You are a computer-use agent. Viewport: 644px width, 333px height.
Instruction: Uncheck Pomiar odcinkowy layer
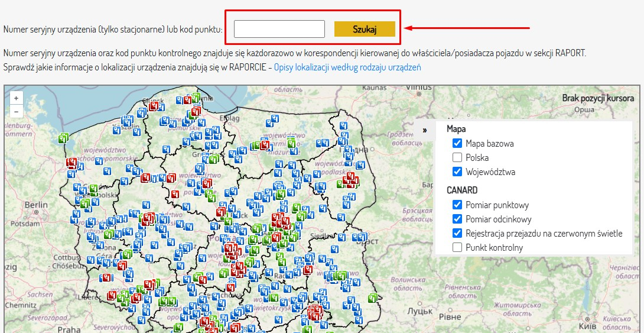pyautogui.click(x=457, y=219)
